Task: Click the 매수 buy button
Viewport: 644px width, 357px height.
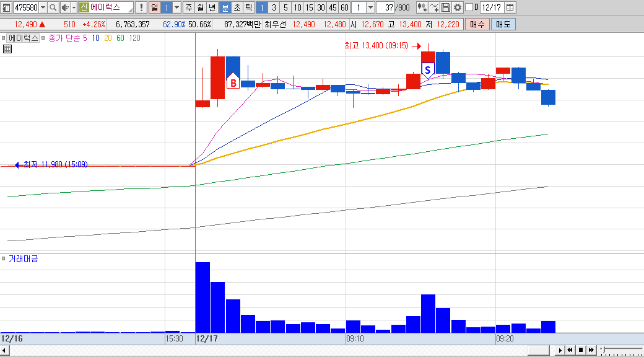Action: (477, 24)
